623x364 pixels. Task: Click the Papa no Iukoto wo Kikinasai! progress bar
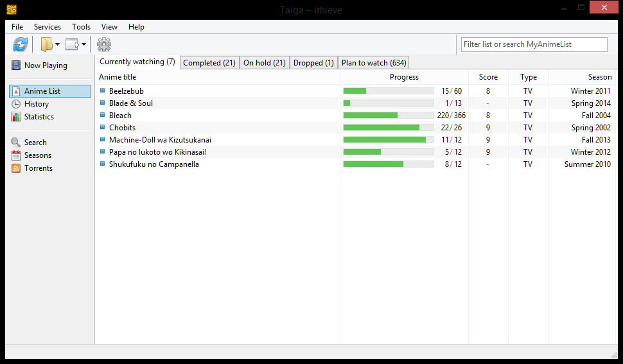coord(389,152)
